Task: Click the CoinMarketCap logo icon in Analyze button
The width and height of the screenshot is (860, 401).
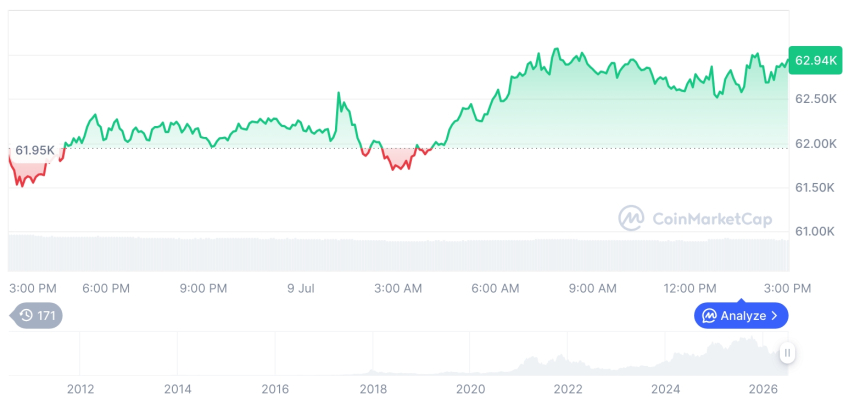Action: tap(710, 315)
